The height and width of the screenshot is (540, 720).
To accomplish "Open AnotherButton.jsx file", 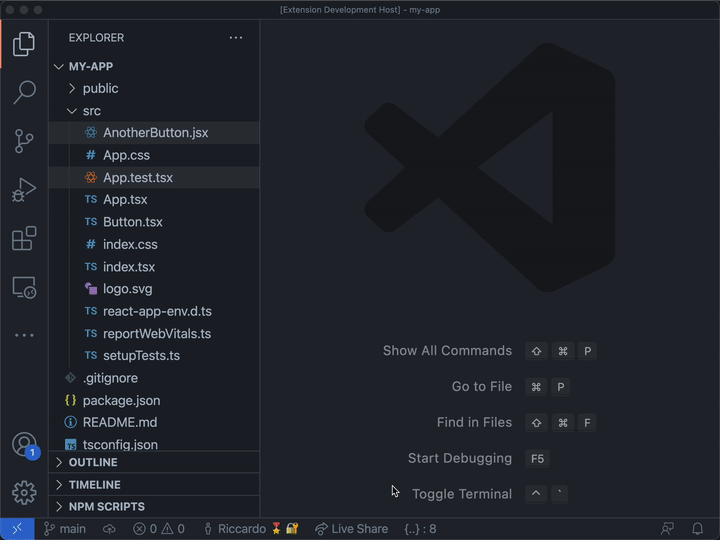I will point(154,133).
